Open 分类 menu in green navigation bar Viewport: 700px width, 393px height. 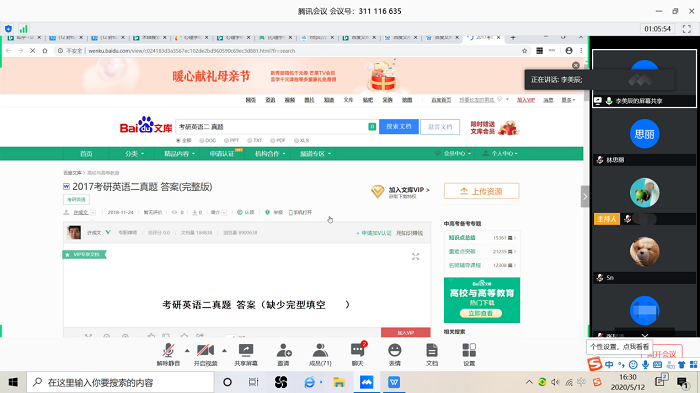click(x=134, y=154)
